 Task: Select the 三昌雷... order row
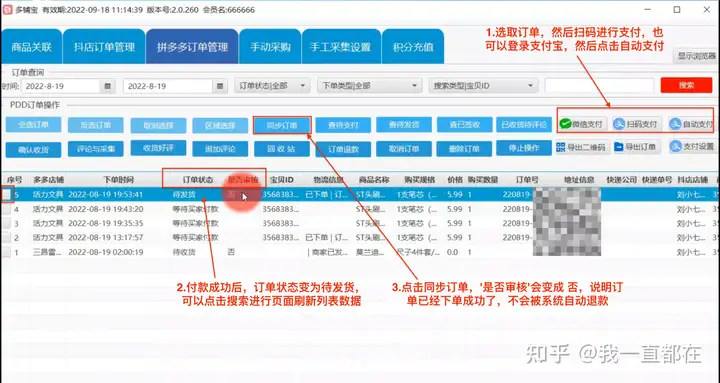pos(360,252)
